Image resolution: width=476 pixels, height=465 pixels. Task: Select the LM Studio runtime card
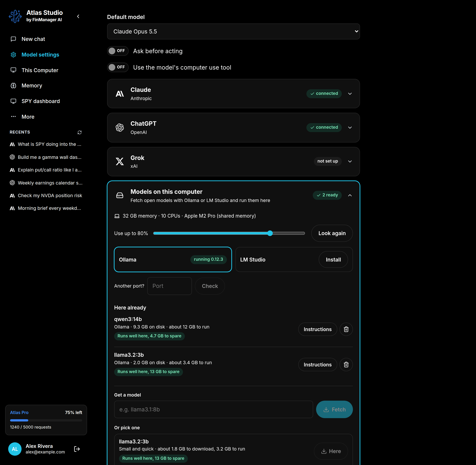(294, 259)
